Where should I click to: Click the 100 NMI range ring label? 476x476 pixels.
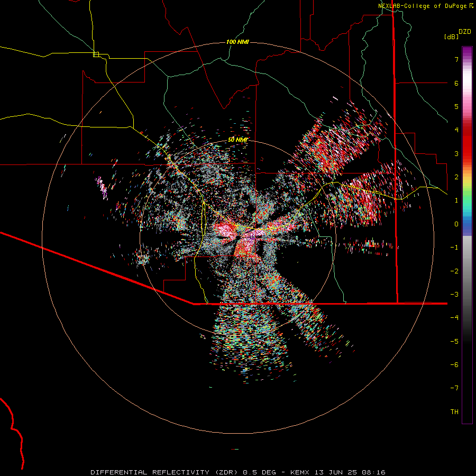click(237, 42)
